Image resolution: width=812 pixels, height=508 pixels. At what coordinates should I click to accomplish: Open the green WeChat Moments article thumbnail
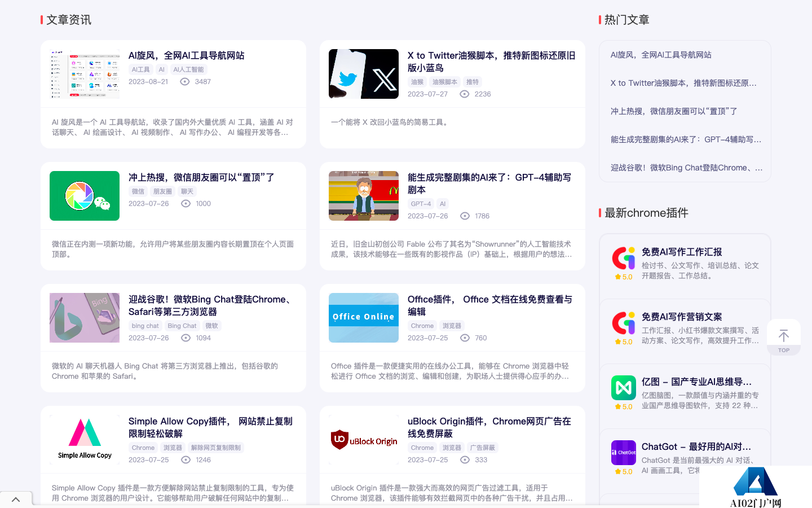(85, 196)
